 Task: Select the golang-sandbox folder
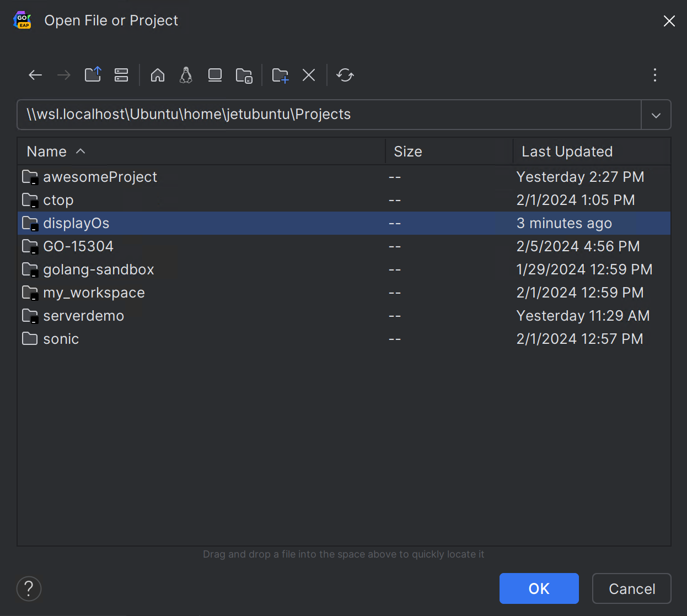click(98, 269)
